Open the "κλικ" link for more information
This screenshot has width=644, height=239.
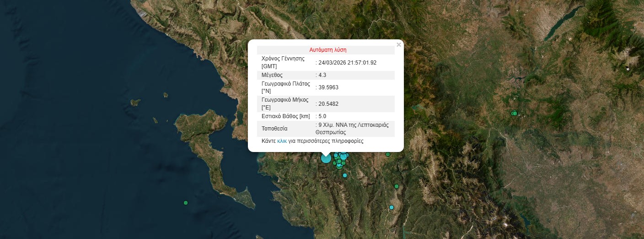(x=282, y=141)
